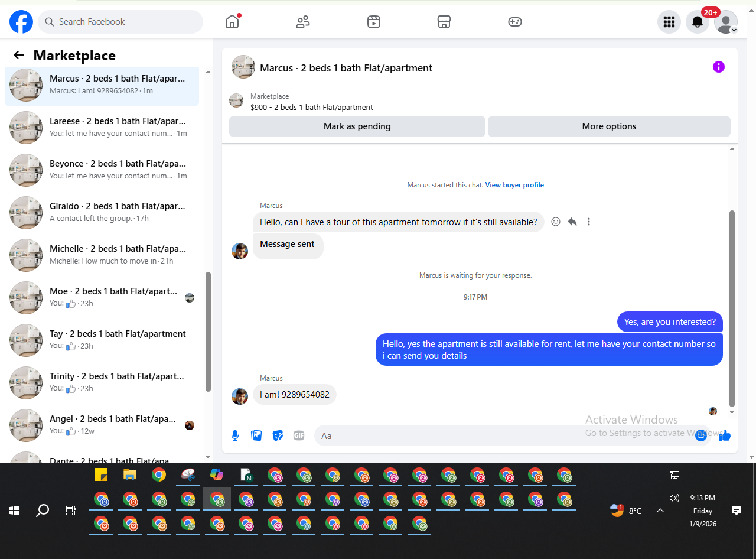Screen dimensions: 756x559
Task: Reply using the arrow icon beside Marcus's message
Action: click(x=572, y=222)
